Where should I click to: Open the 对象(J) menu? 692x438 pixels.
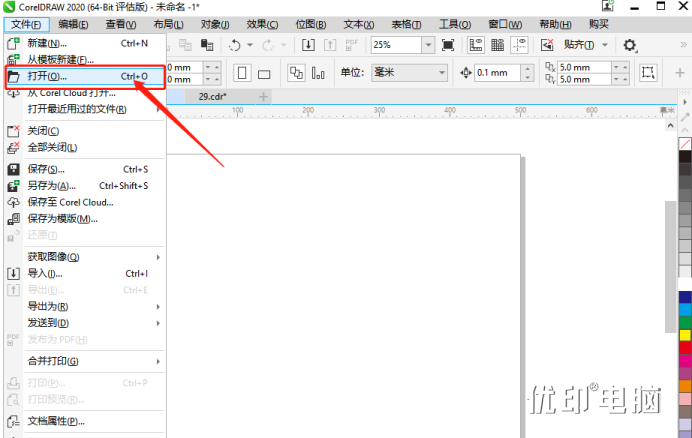click(x=215, y=24)
